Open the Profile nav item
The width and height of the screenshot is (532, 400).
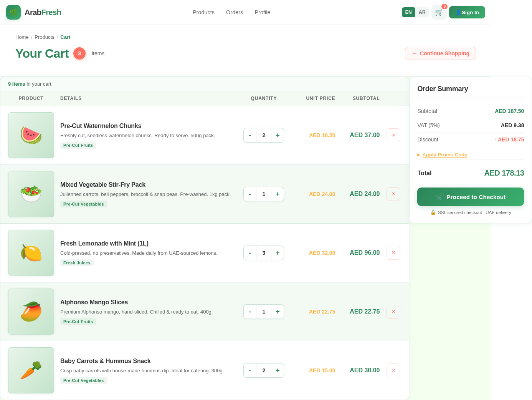tap(263, 12)
